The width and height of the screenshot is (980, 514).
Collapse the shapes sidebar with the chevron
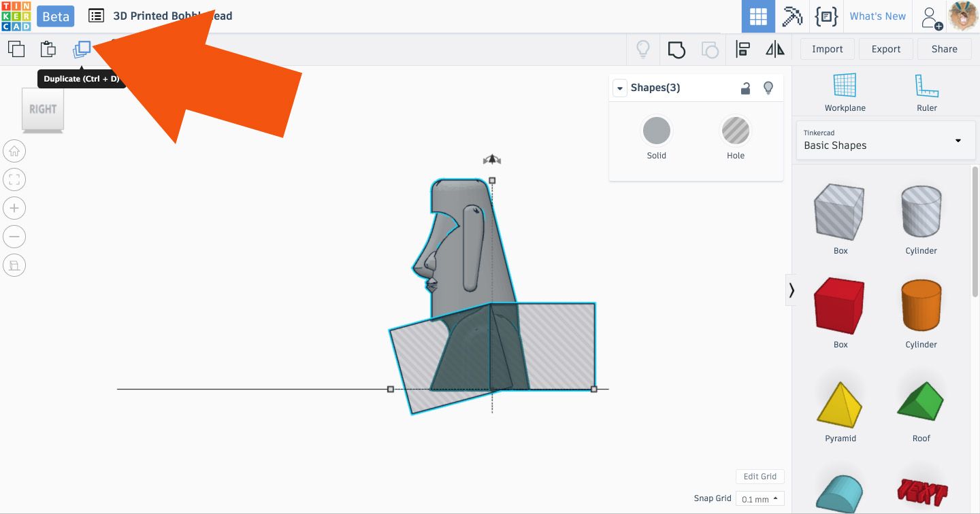[791, 290]
